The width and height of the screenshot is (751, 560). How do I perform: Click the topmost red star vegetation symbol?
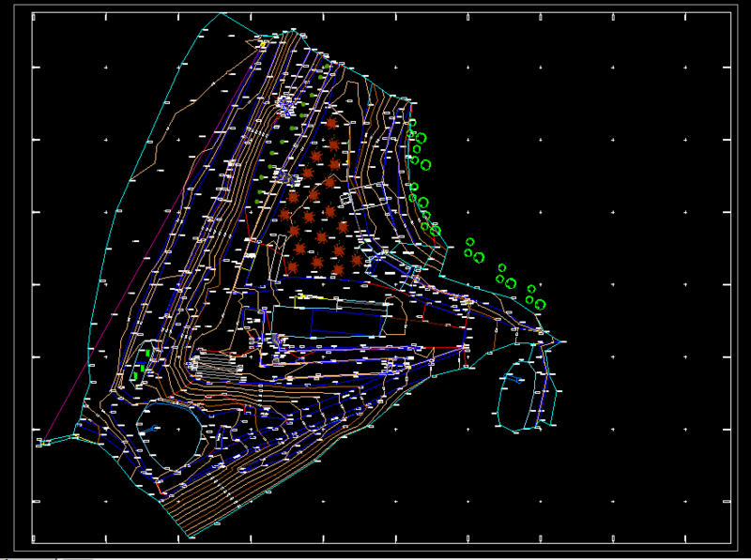330,123
